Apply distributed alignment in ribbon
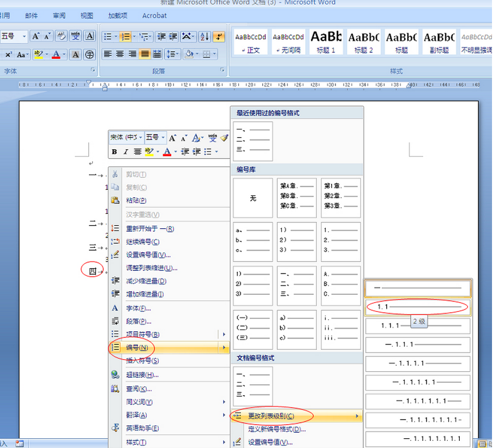 pyautogui.click(x=157, y=54)
